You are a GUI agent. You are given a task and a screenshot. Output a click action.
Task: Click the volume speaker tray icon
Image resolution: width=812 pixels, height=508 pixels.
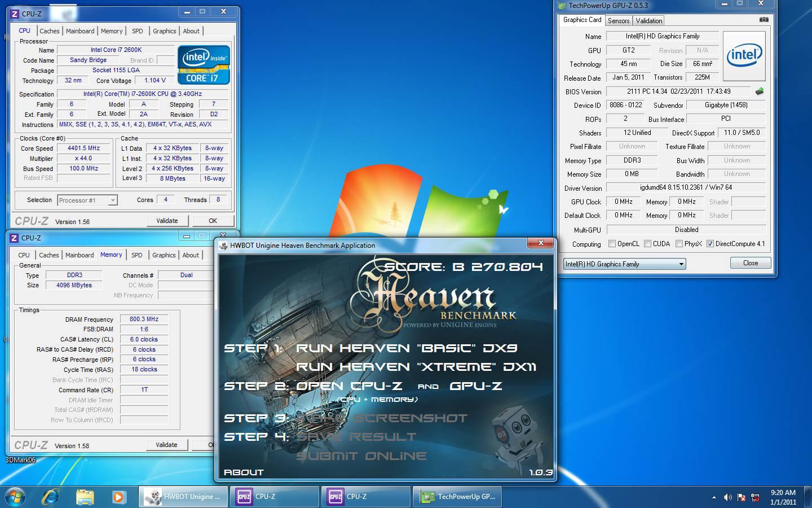[x=727, y=497]
